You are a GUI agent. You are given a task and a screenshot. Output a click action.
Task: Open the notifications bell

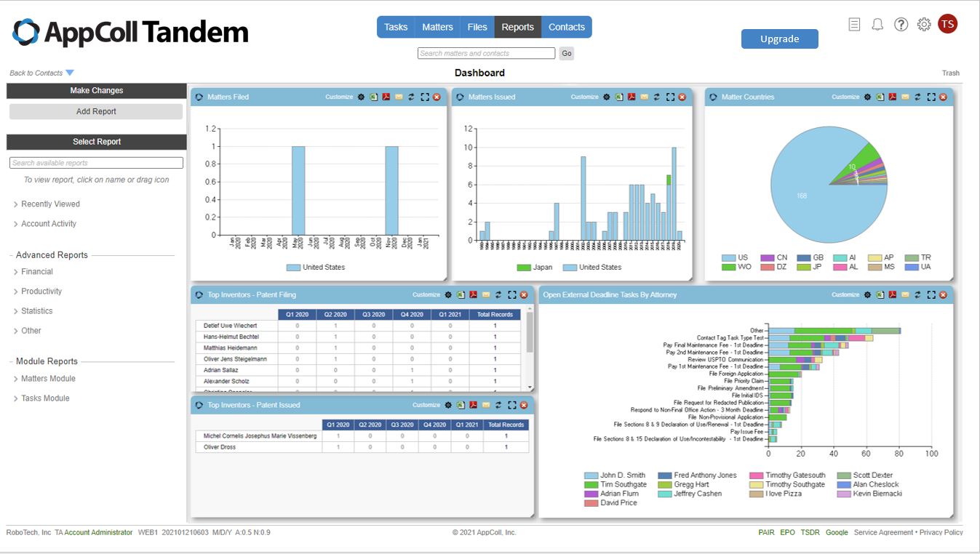click(x=877, y=24)
